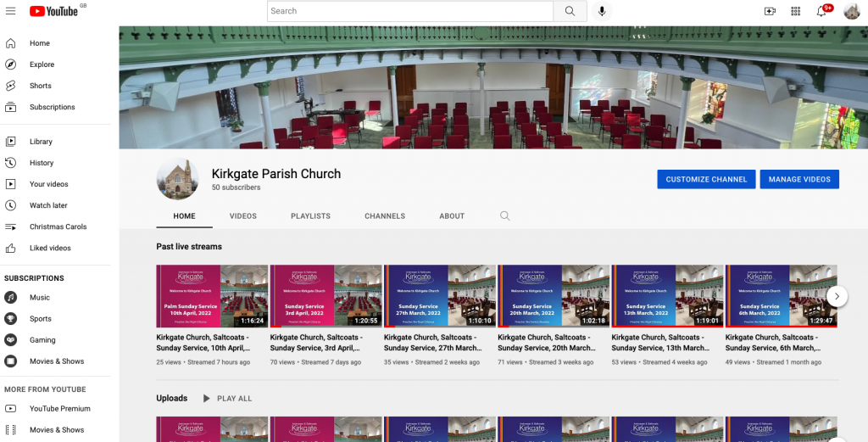
Task: Click the Subscriptions sidebar icon
Action: click(x=10, y=107)
